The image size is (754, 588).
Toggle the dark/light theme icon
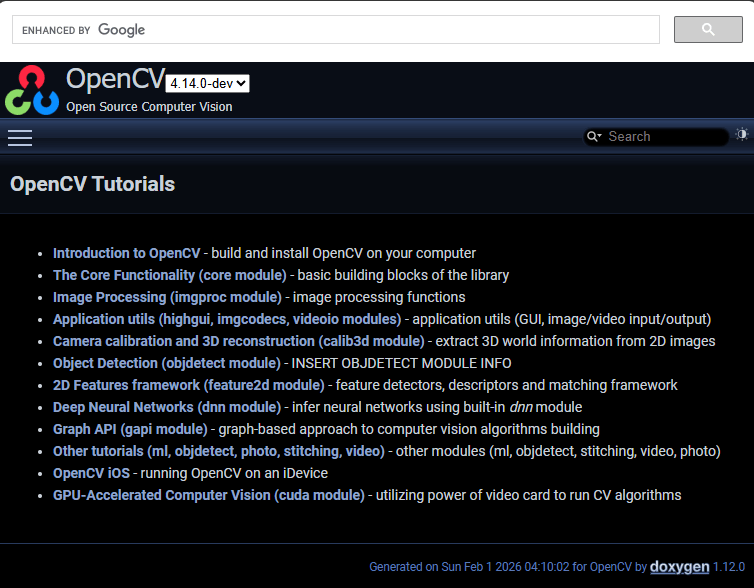point(742,135)
